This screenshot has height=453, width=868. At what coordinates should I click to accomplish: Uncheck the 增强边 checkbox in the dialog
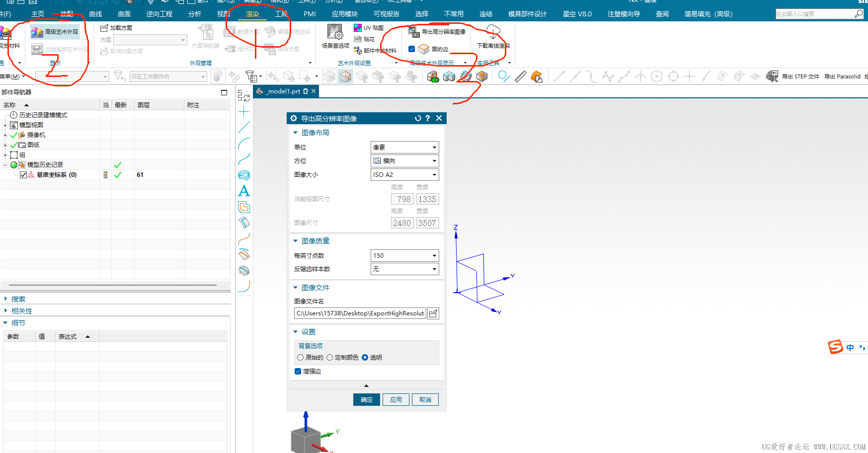click(x=298, y=371)
